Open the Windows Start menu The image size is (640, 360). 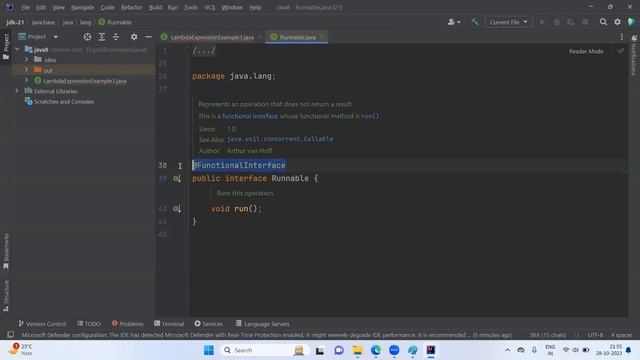(x=209, y=350)
